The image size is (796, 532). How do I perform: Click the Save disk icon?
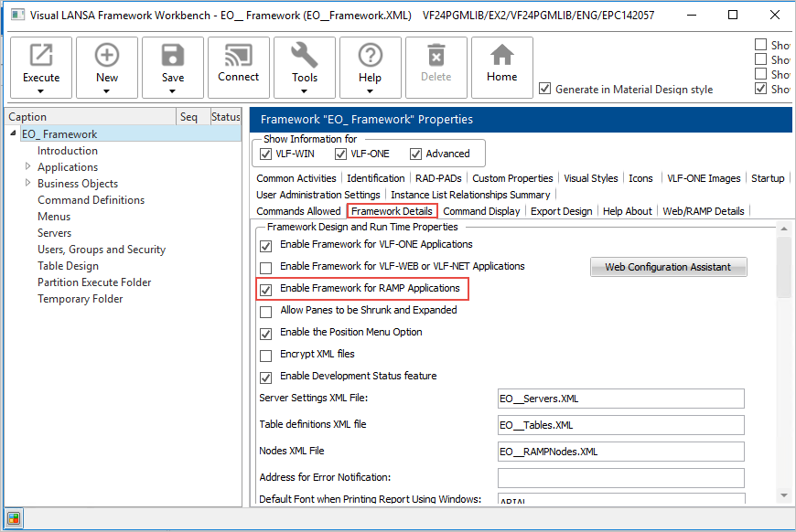coord(173,57)
